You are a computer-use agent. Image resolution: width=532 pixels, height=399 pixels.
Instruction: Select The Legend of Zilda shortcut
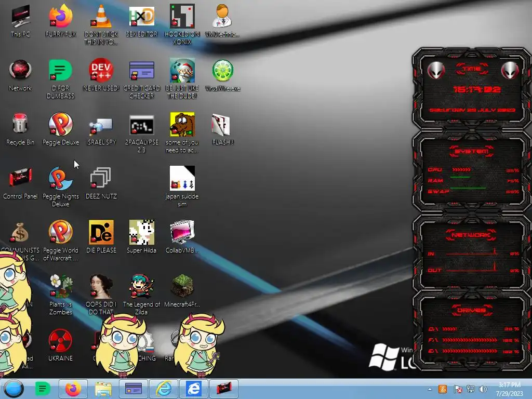click(x=141, y=295)
